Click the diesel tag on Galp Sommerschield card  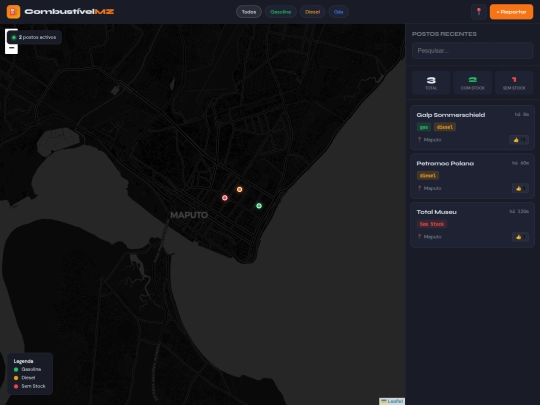(x=445, y=127)
